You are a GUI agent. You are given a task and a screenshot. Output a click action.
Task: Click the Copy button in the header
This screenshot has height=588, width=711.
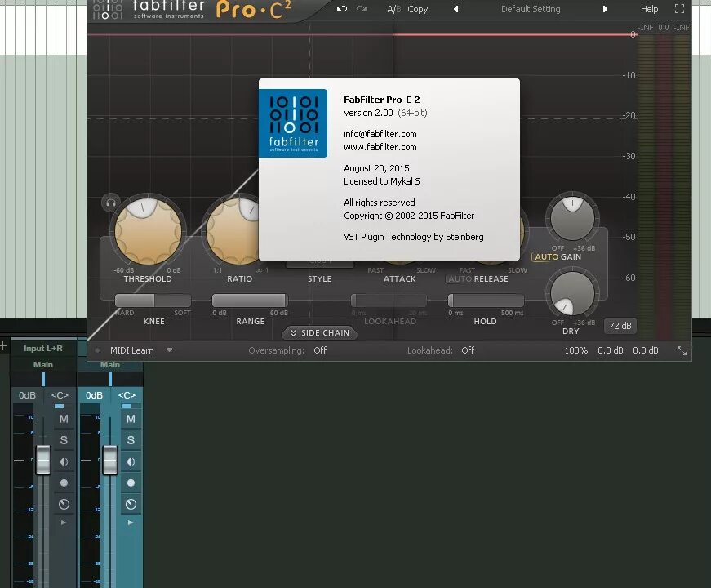pyautogui.click(x=418, y=9)
